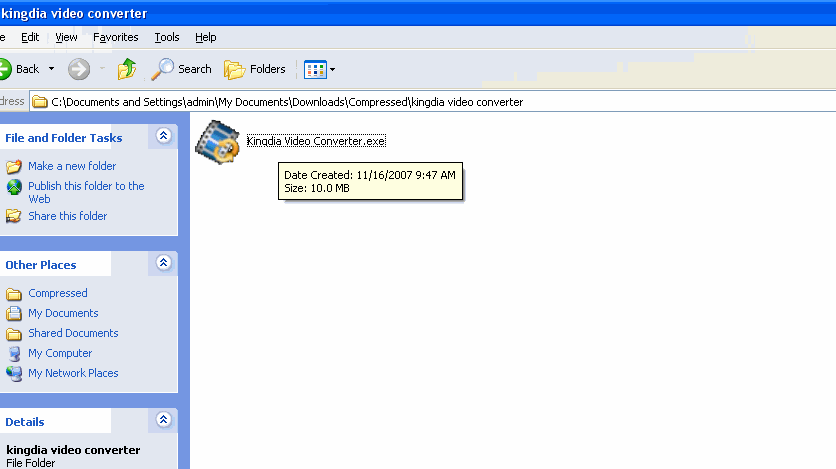Click the Share this folder icon
This screenshot has width=836, height=469.
point(14,216)
